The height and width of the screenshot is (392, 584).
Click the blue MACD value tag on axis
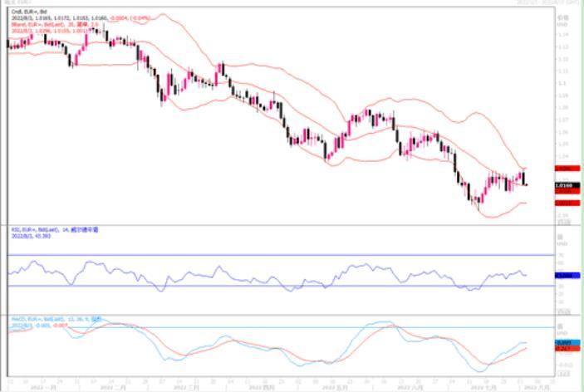coord(567,342)
